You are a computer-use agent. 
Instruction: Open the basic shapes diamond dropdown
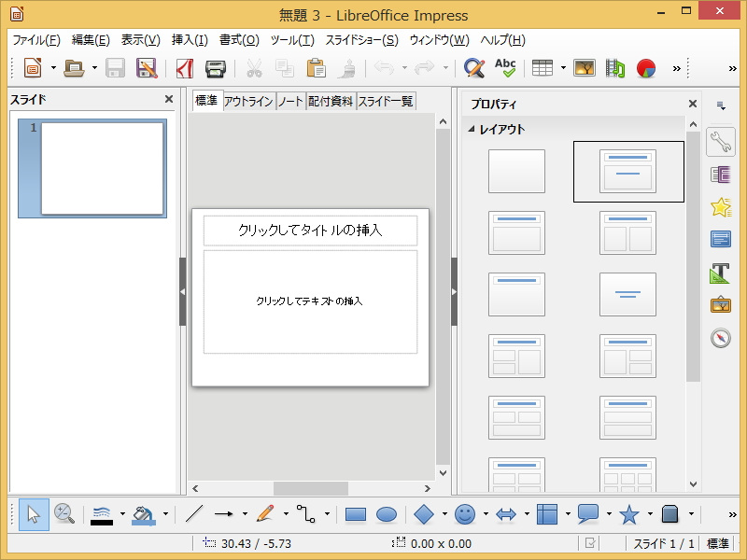pos(444,514)
